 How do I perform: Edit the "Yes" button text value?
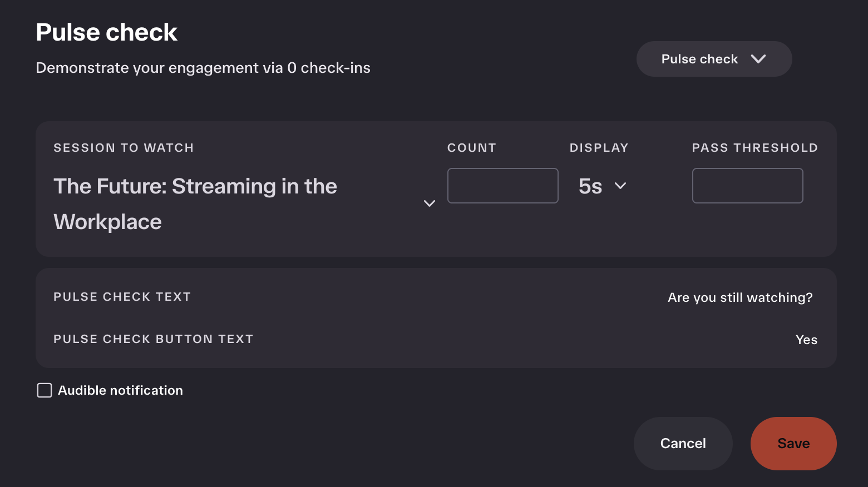807,340
